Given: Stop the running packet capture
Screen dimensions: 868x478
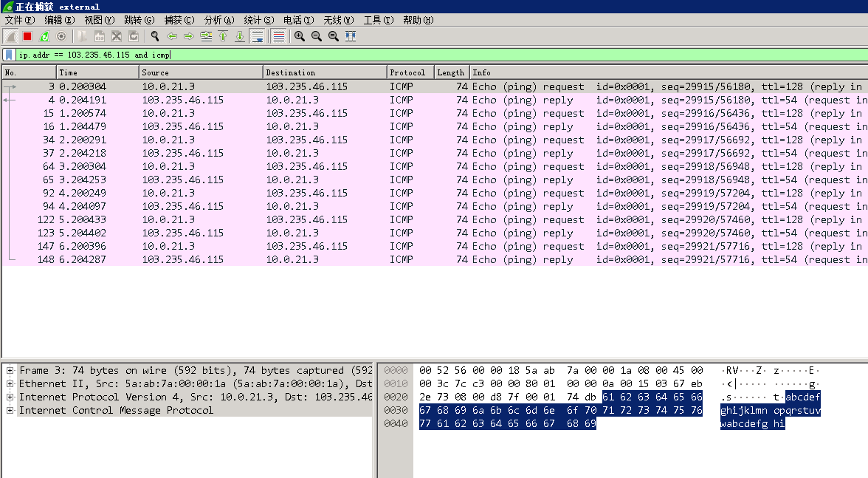Looking at the screenshot, I should point(27,36).
